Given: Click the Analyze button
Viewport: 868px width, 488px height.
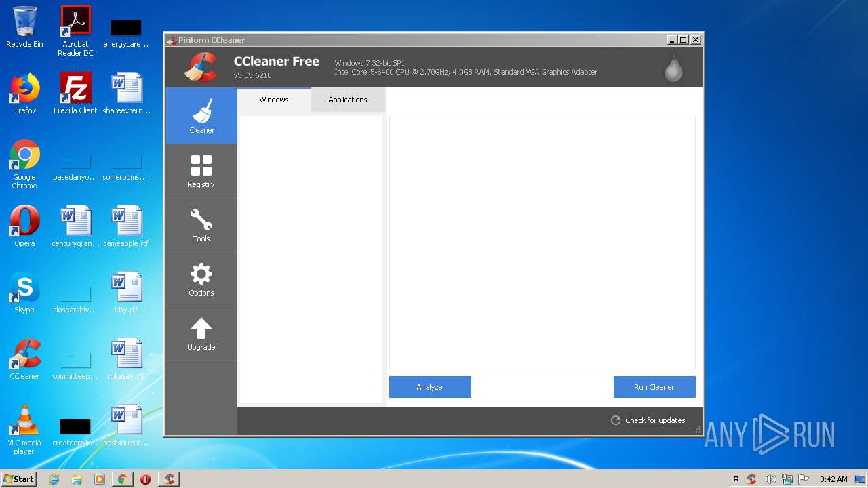Looking at the screenshot, I should pyautogui.click(x=430, y=387).
